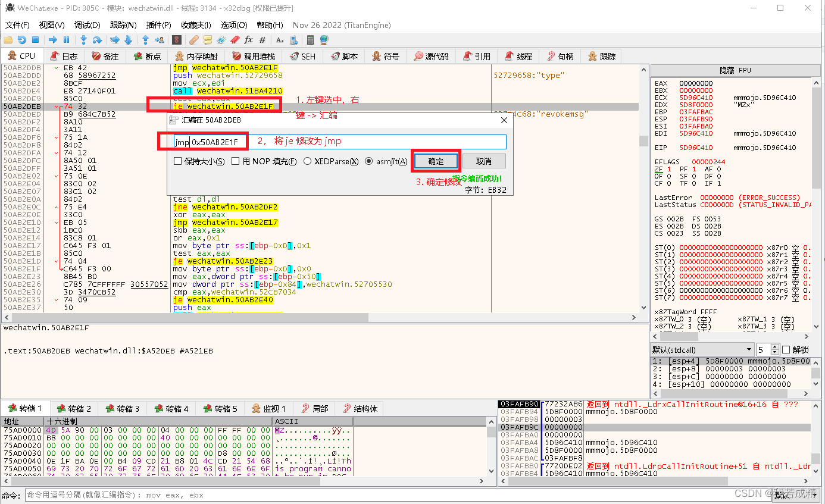
Task: Open the 插件(P) menu
Action: coord(159,25)
